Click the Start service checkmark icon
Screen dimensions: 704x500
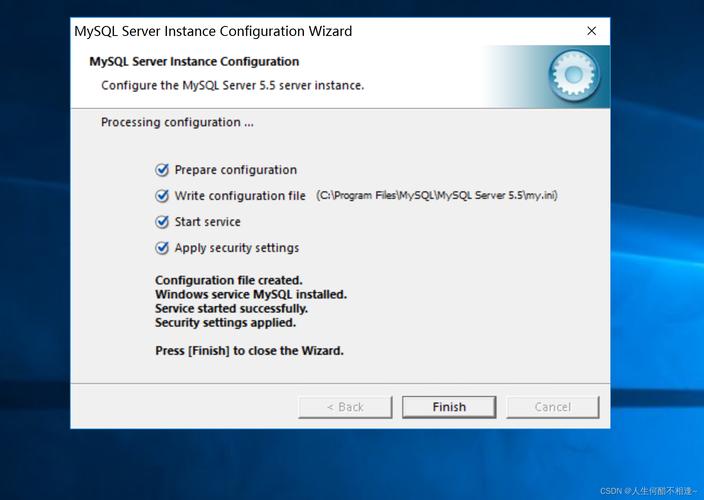click(x=162, y=222)
